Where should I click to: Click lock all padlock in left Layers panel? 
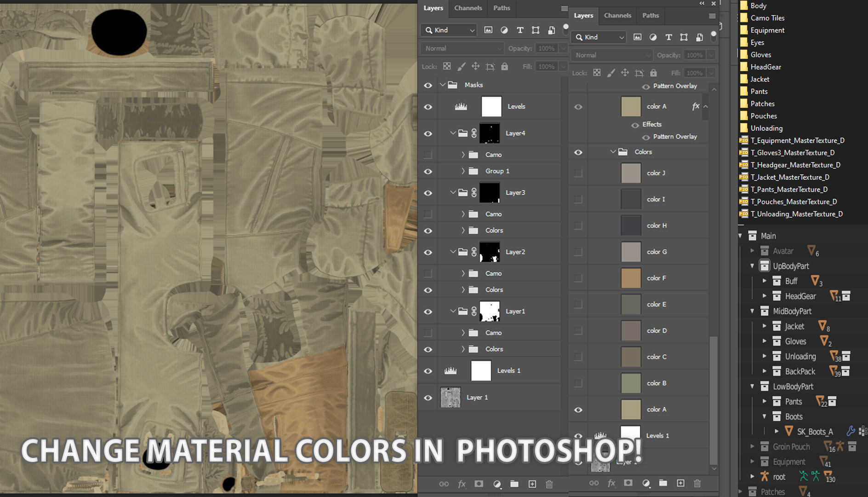pyautogui.click(x=504, y=66)
